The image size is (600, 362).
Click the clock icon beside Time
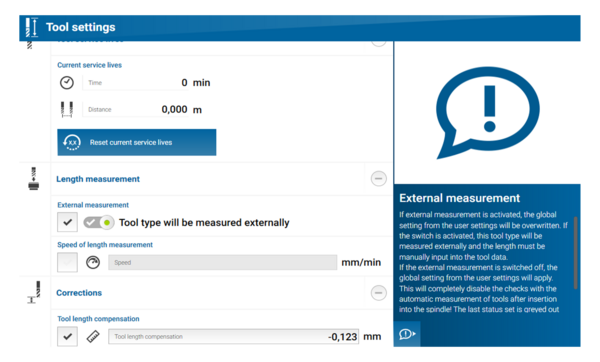(67, 83)
